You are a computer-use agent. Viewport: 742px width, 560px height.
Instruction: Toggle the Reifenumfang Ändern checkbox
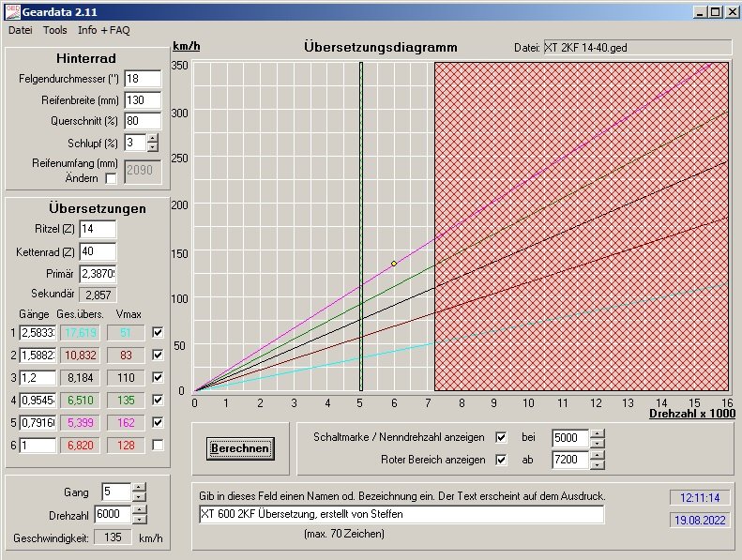(x=111, y=178)
